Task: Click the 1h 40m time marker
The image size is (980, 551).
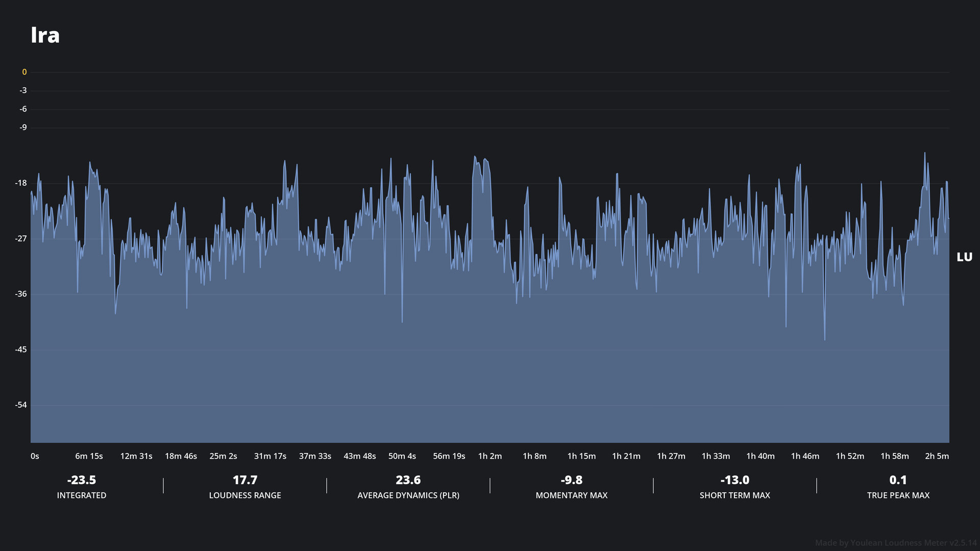Action: pyautogui.click(x=761, y=456)
